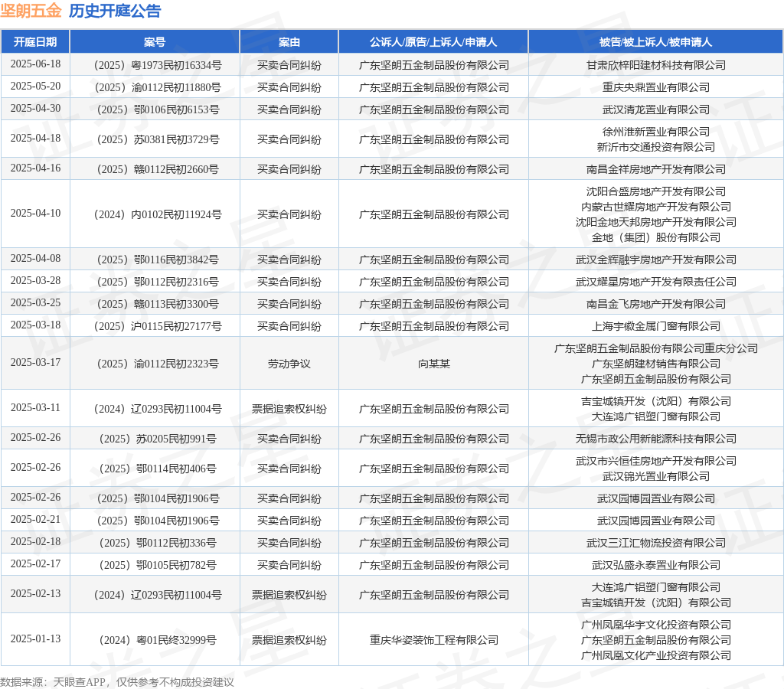This screenshot has height=689, width=784.
Task: Click defendant 武汉三江汇物流投资有限公司
Action: tap(656, 543)
